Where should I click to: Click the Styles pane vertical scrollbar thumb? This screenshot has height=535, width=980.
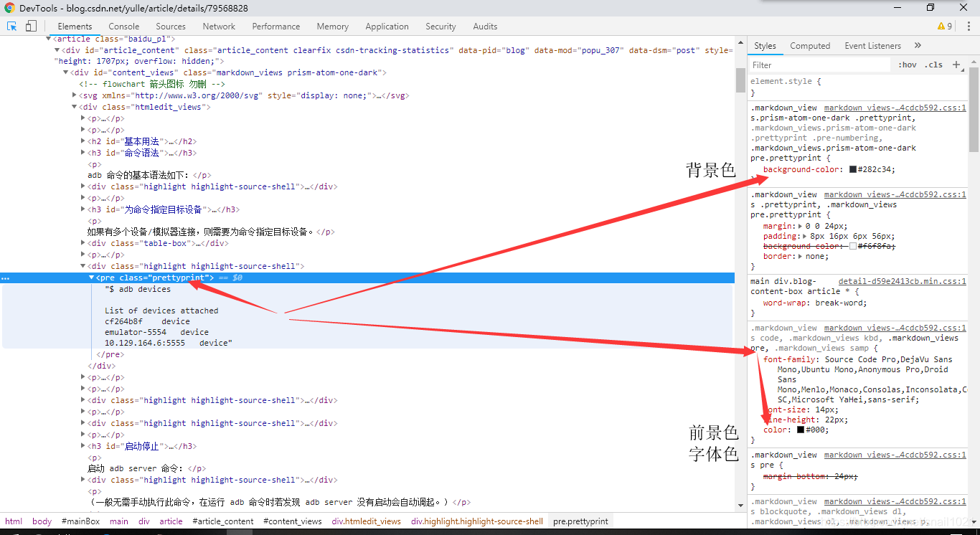974,109
